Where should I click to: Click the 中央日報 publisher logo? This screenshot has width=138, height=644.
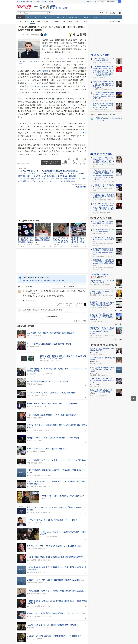point(77,35)
